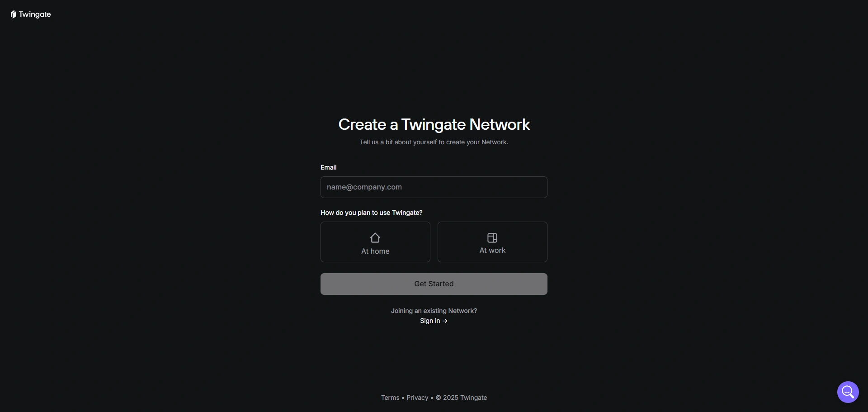Click the Twingate logo icon in header
The width and height of the screenshot is (868, 412).
click(x=14, y=14)
